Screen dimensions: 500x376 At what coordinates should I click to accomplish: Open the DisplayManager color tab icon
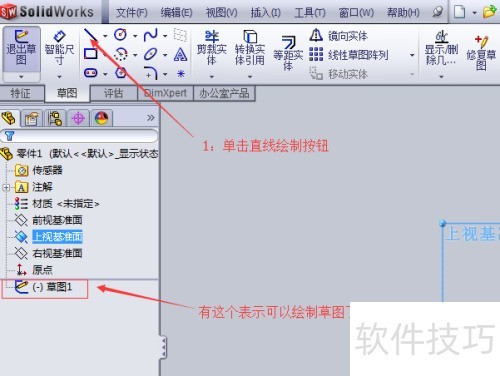tap(102, 118)
